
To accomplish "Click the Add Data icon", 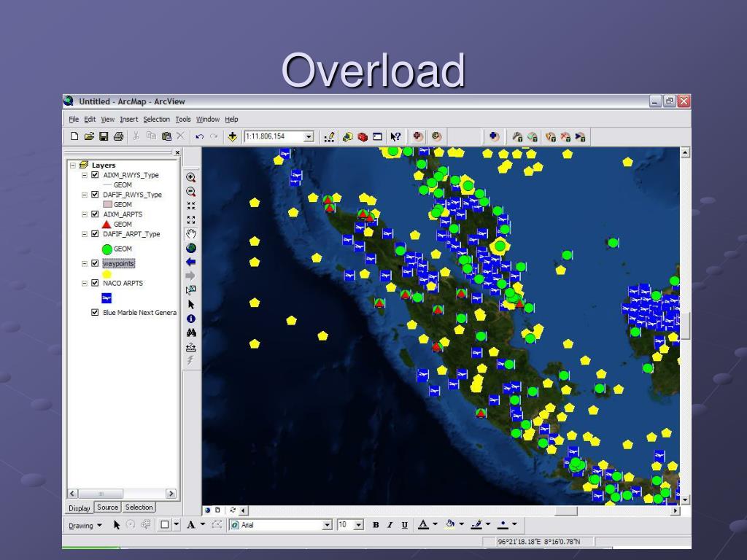I will click(x=232, y=136).
